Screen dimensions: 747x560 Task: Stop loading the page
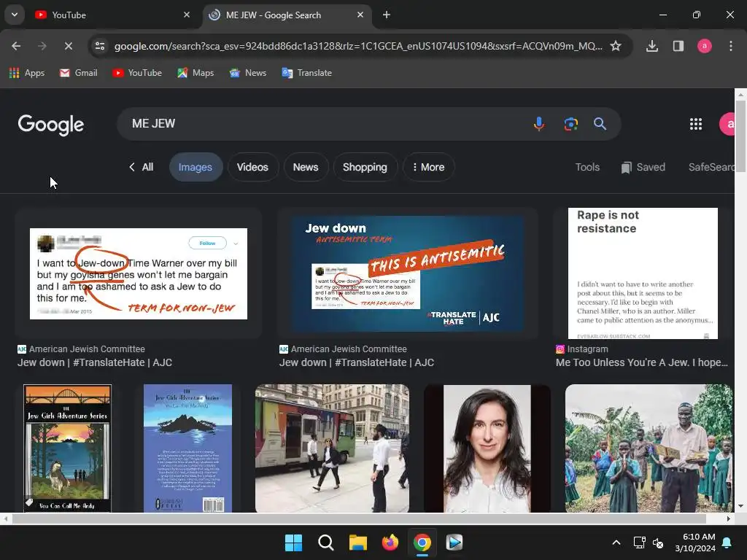point(68,46)
